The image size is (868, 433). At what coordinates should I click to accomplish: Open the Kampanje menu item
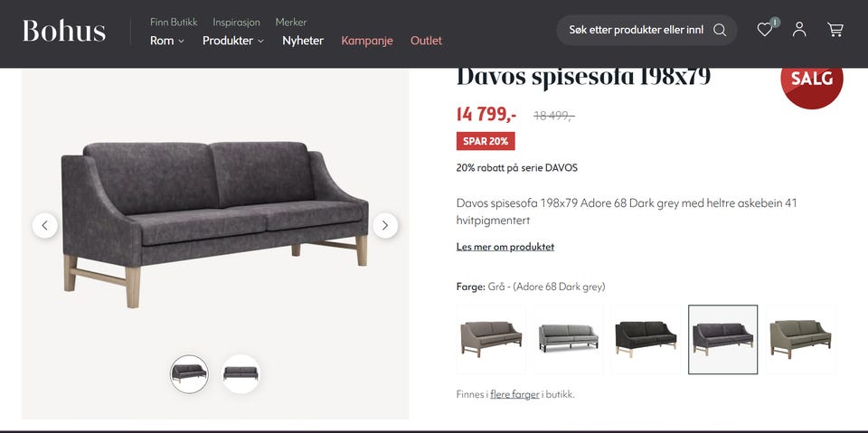[x=367, y=41]
